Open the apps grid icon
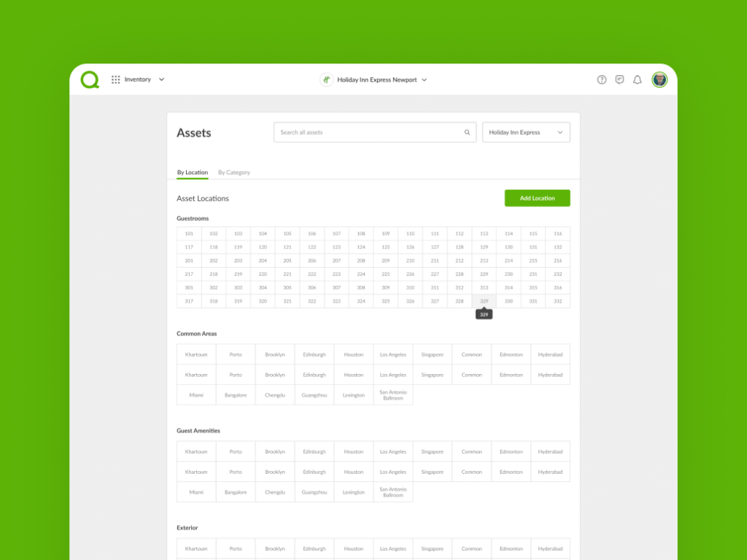 pyautogui.click(x=116, y=79)
